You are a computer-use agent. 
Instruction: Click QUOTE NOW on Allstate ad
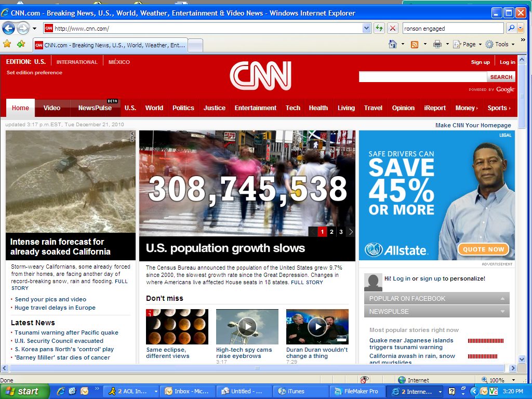click(x=483, y=249)
